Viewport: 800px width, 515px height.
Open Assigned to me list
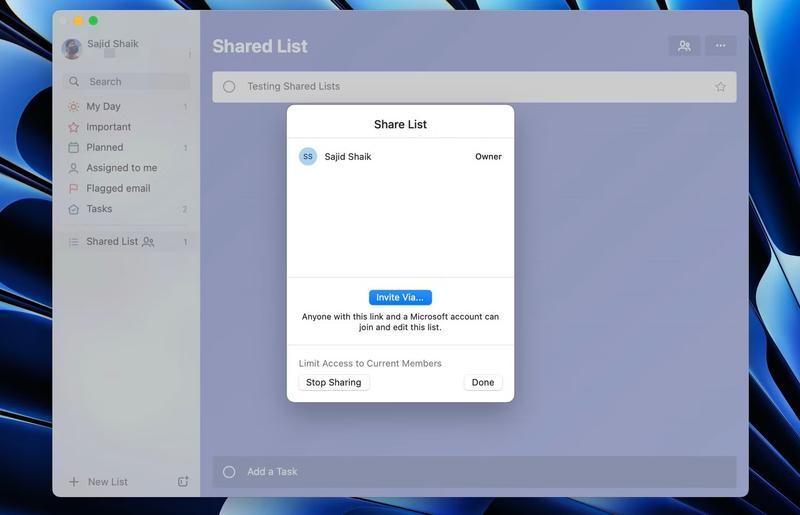128,167
